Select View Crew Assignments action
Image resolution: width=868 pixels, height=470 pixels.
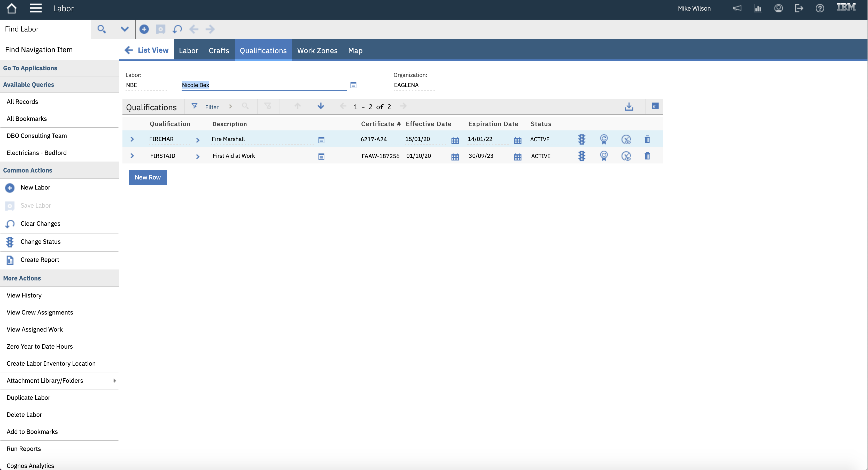click(x=40, y=312)
